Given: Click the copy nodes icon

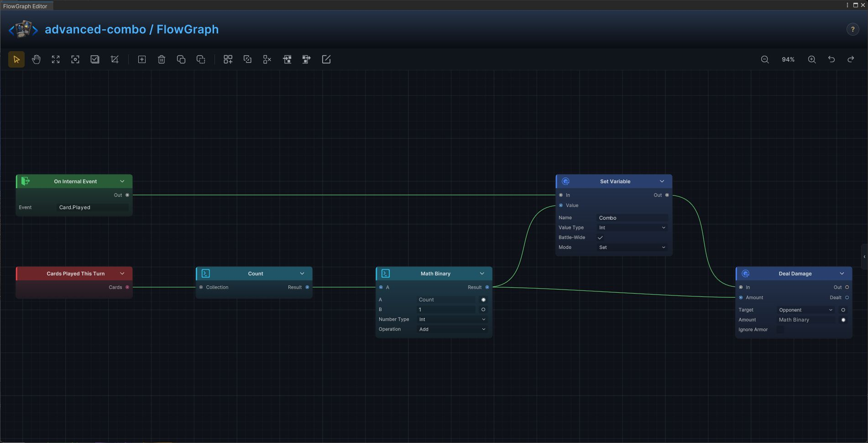Looking at the screenshot, I should pyautogui.click(x=181, y=59).
